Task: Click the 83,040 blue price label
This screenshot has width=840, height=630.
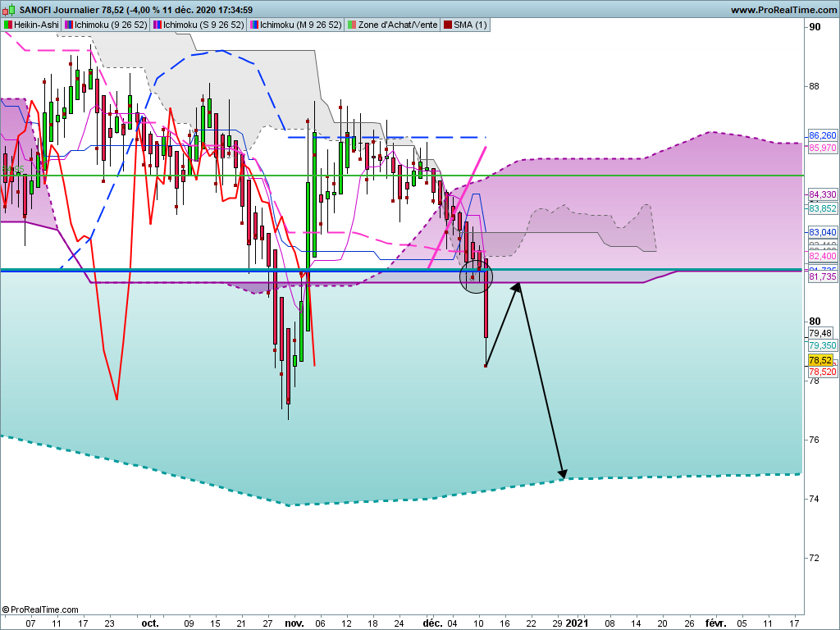Action: point(822,232)
